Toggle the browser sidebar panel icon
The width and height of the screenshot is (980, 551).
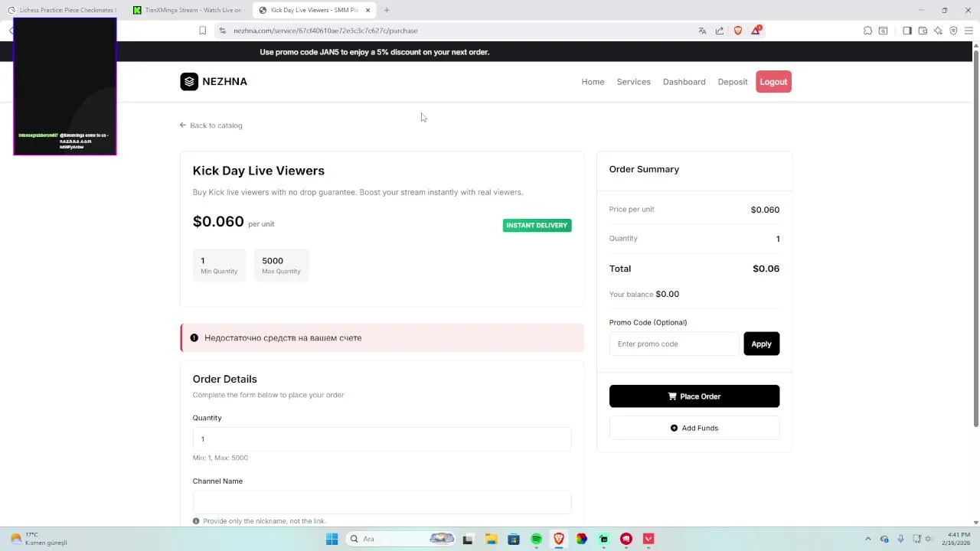pyautogui.click(x=907, y=31)
